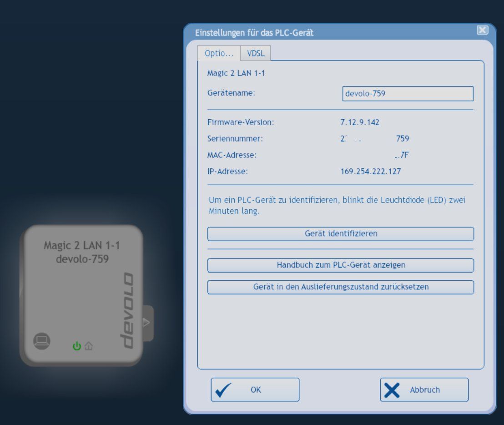Image resolution: width=504 pixels, height=425 pixels.
Task: Click the Firmware-Version label
Action: [241, 122]
